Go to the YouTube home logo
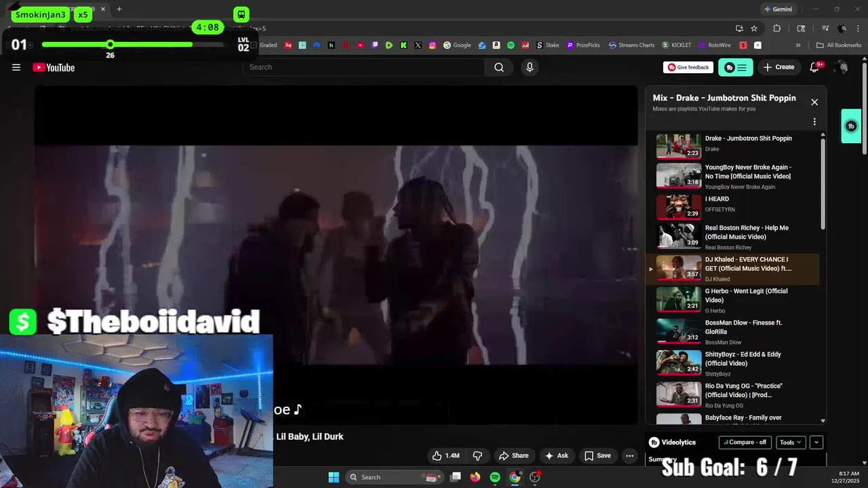 pyautogui.click(x=54, y=67)
